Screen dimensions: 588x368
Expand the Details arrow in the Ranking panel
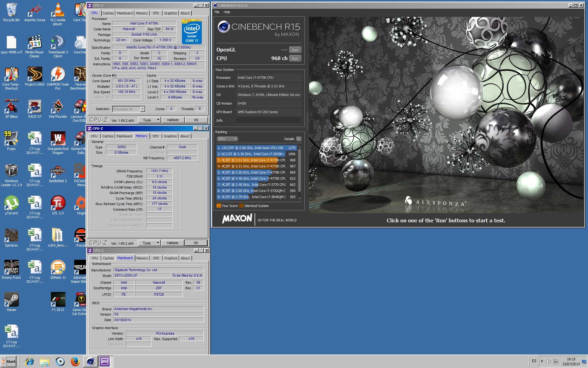click(299, 139)
